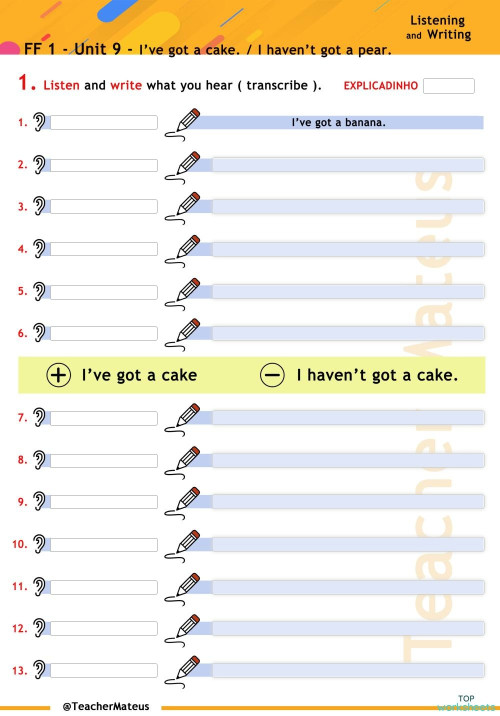This screenshot has width=500, height=716.
Task: Click the TOP worksheets logo
Action: 466,703
